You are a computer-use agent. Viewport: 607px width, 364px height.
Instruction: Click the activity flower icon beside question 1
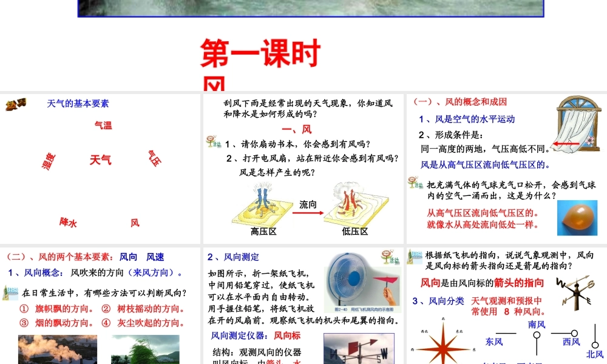213,141
